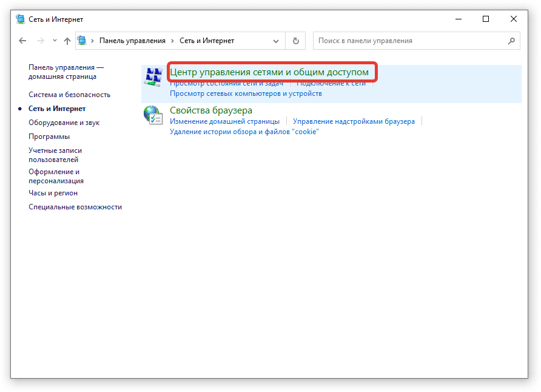Open Часы и регион category

(x=53, y=193)
